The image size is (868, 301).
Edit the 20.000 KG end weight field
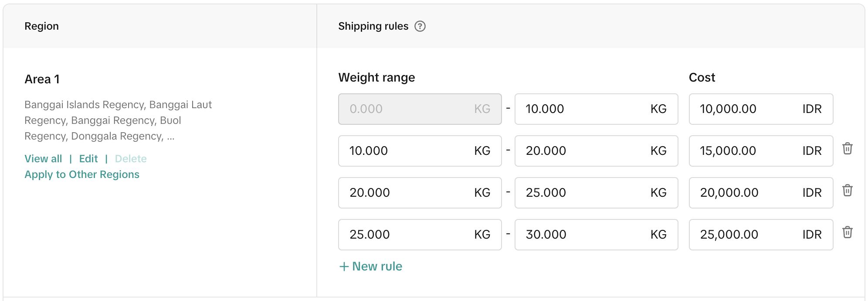point(584,151)
